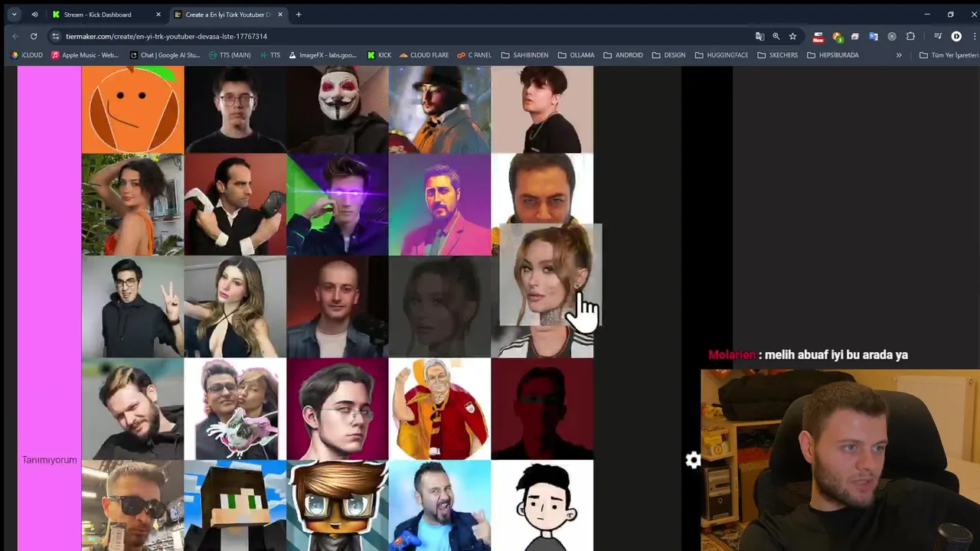Image resolution: width=980 pixels, height=551 pixels.
Task: Open the plain TTS bookmark
Action: (x=270, y=55)
